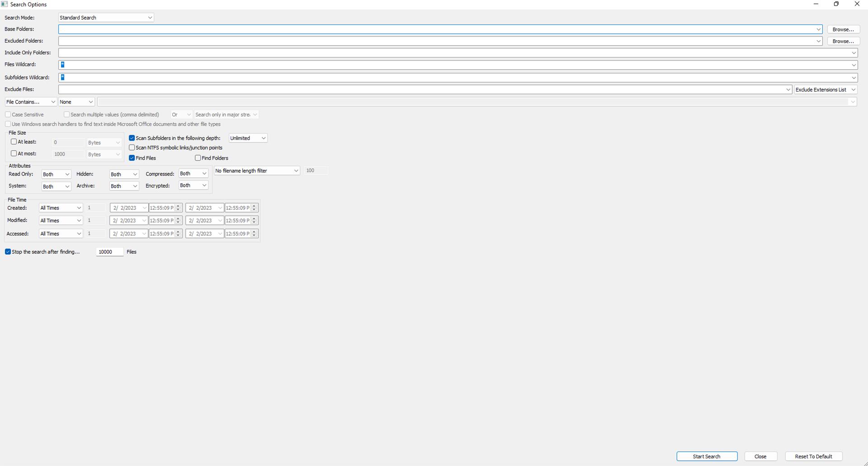The width and height of the screenshot is (868, 466).
Task: Open the Unlimited depth dropdown
Action: [248, 138]
